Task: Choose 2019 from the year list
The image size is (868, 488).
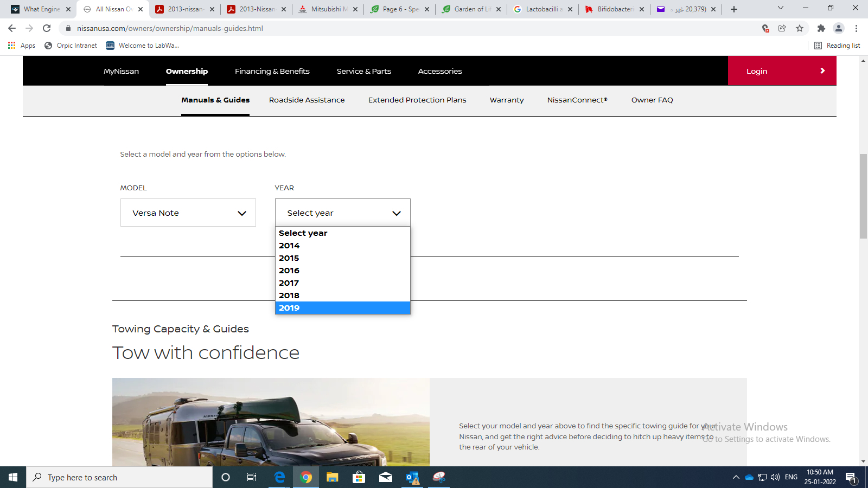Action: (289, 308)
